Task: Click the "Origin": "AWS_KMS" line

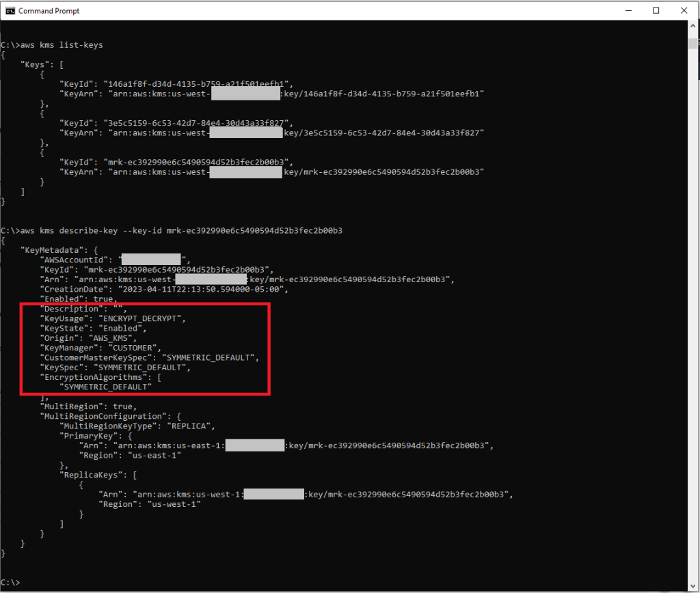Action: [x=88, y=338]
